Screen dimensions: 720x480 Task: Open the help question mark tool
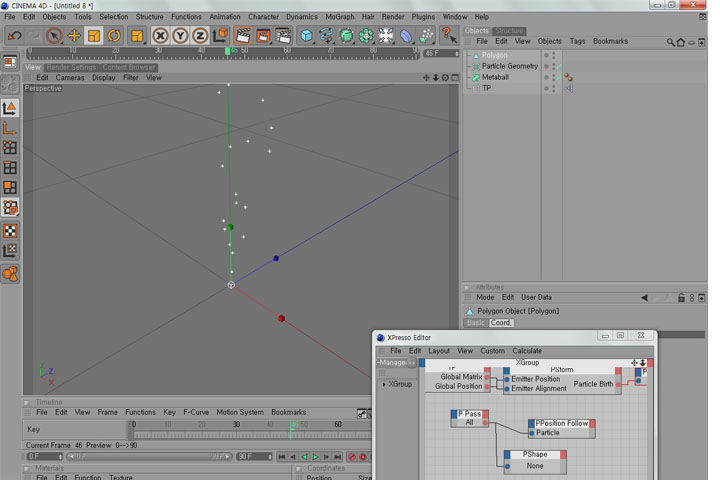[x=449, y=35]
